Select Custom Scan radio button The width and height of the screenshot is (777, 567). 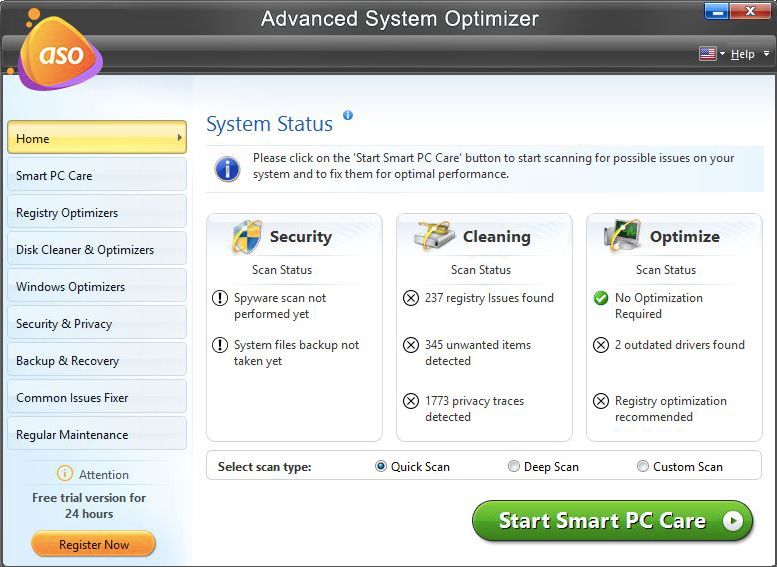[642, 466]
